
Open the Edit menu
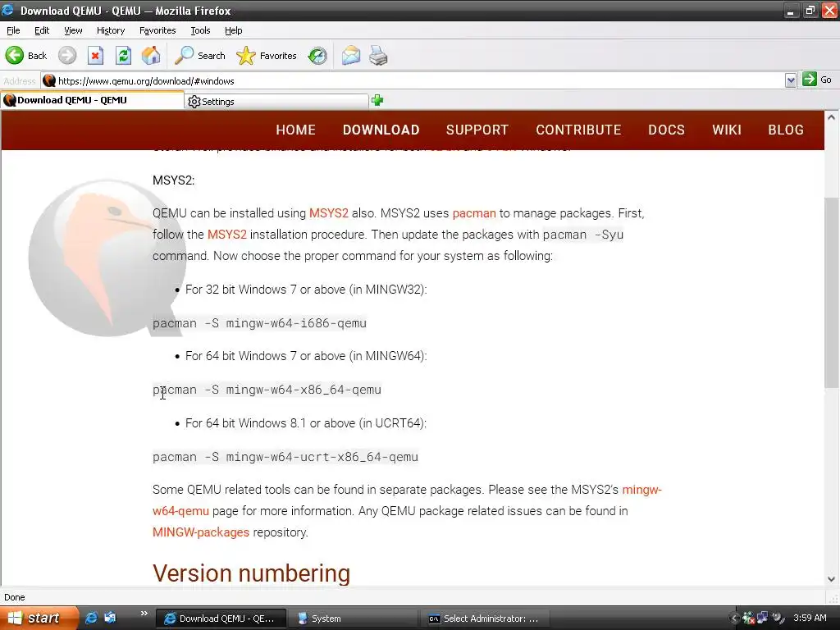click(x=42, y=30)
